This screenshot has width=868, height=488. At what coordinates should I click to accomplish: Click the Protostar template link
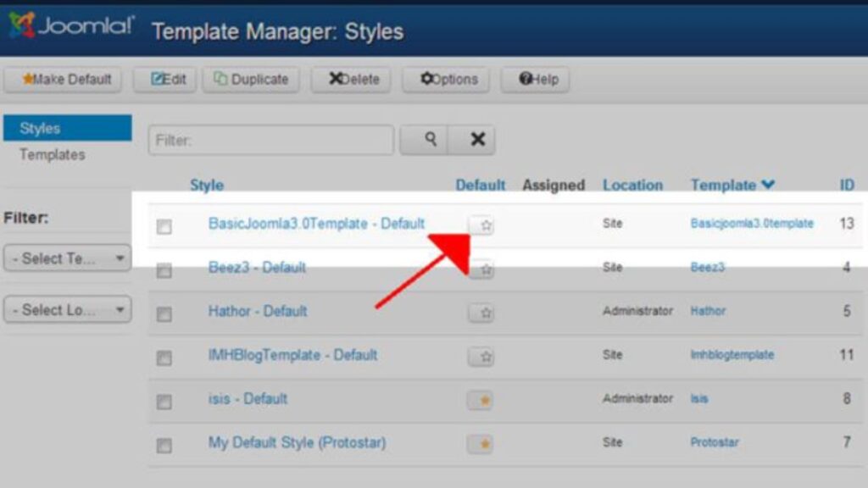coord(715,442)
